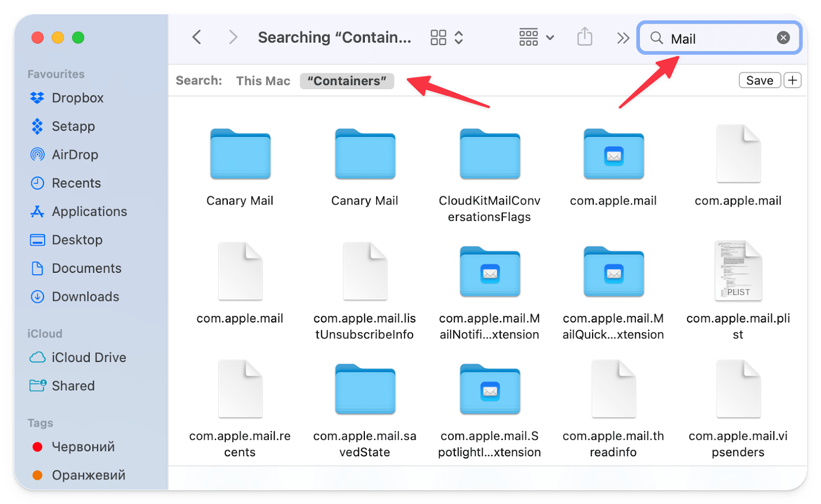Open the Canary Mail folder
821x504 pixels.
click(x=240, y=154)
